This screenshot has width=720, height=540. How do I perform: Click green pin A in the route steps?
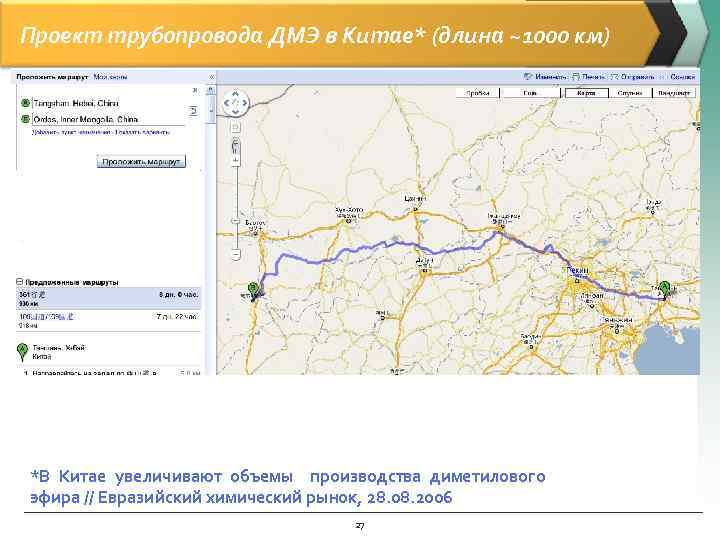(22, 352)
